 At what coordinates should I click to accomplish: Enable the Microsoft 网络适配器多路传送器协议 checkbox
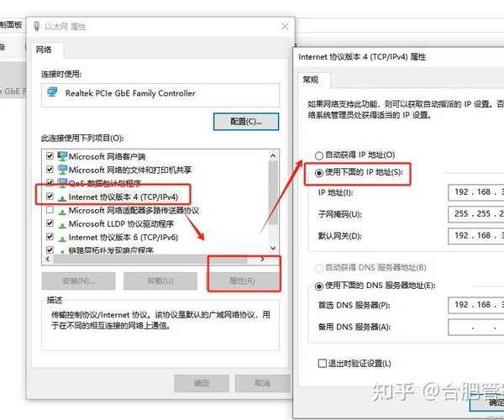[50, 210]
